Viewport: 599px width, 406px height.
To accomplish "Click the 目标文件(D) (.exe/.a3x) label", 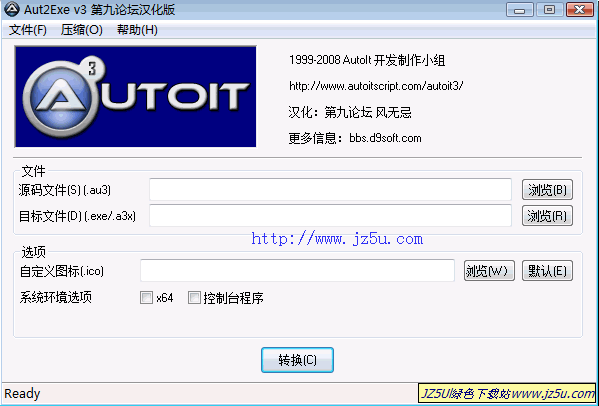I will 77,216.
